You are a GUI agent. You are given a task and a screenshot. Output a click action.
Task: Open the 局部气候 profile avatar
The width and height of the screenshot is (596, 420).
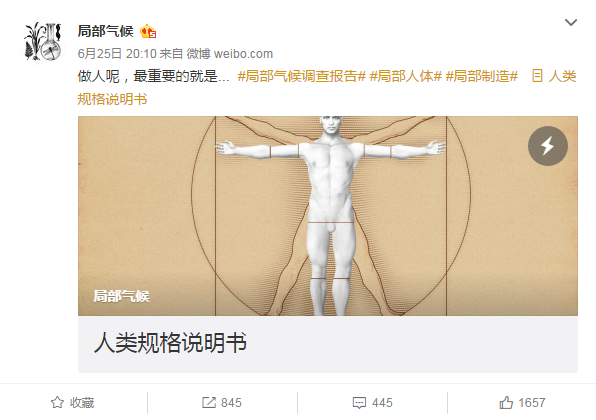point(42,41)
